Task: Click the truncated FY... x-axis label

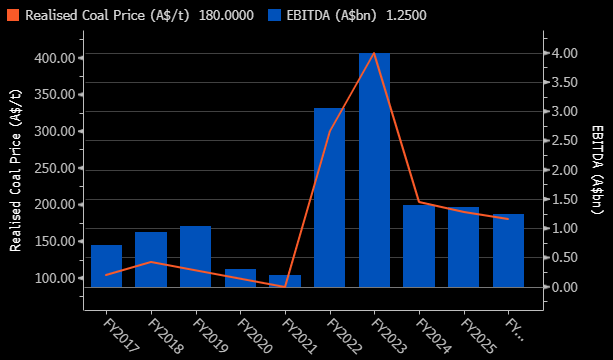Action: click(514, 329)
